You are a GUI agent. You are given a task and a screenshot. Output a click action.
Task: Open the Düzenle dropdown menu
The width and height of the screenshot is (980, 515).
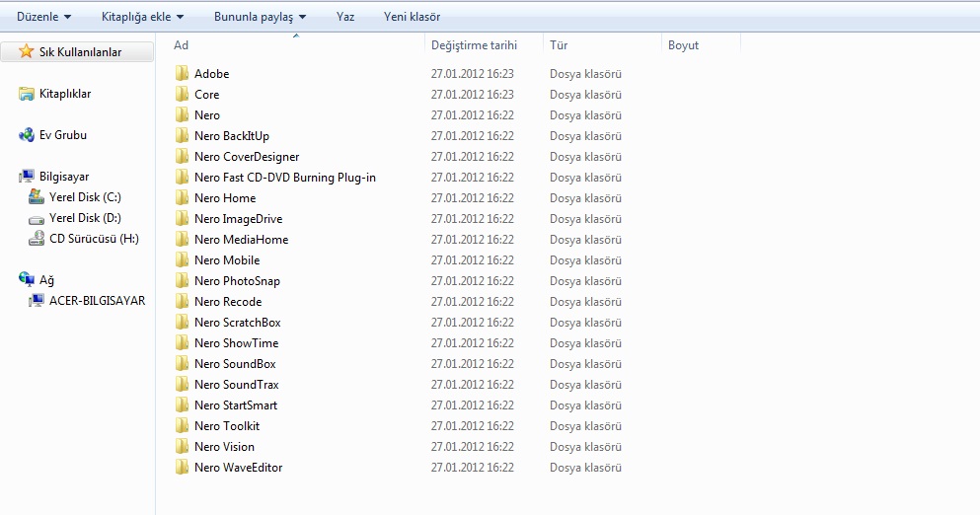[43, 17]
